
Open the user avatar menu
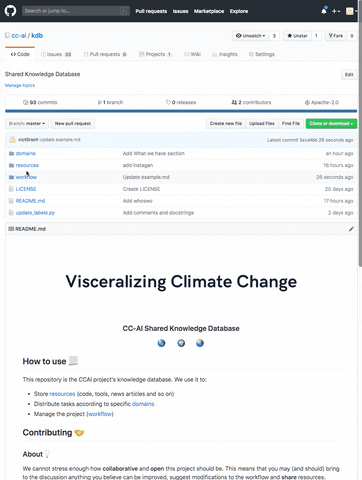pyautogui.click(x=351, y=11)
